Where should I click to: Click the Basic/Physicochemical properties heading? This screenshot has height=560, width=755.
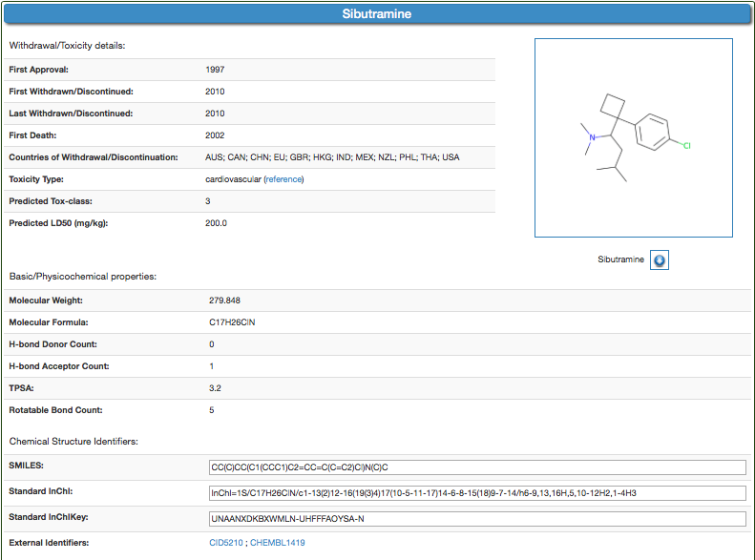tap(82, 276)
